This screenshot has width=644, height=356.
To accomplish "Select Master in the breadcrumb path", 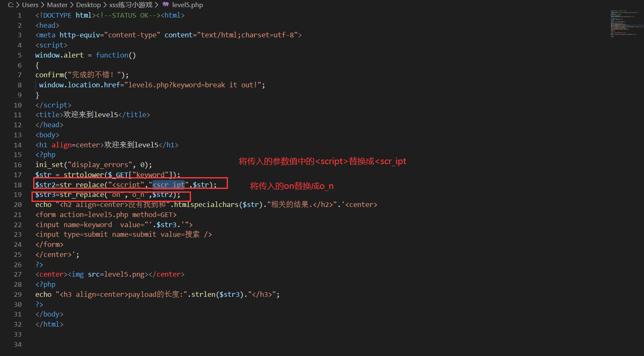I will (57, 5).
